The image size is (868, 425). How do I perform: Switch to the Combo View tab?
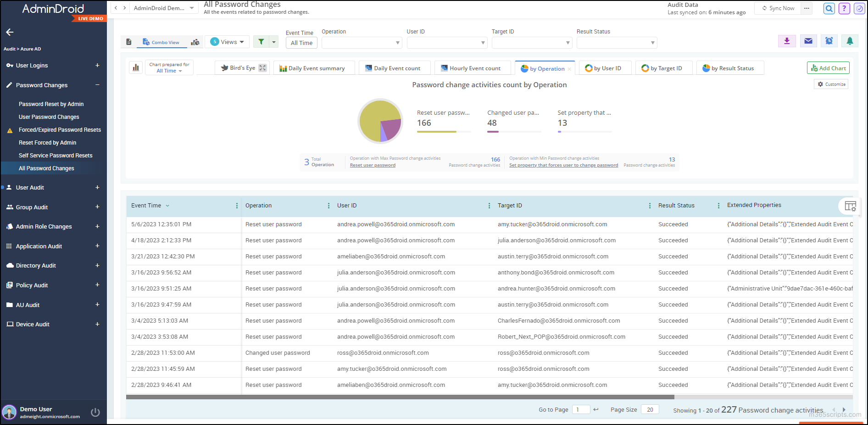[x=161, y=42]
